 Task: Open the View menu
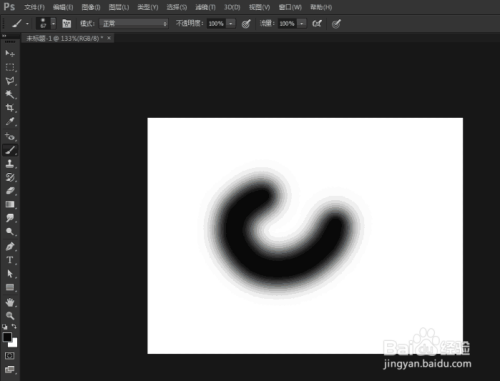[259, 7]
